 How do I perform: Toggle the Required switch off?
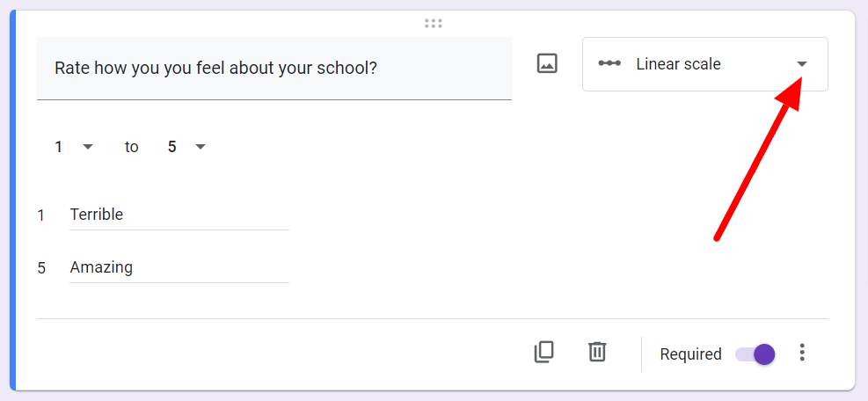pyautogui.click(x=755, y=354)
